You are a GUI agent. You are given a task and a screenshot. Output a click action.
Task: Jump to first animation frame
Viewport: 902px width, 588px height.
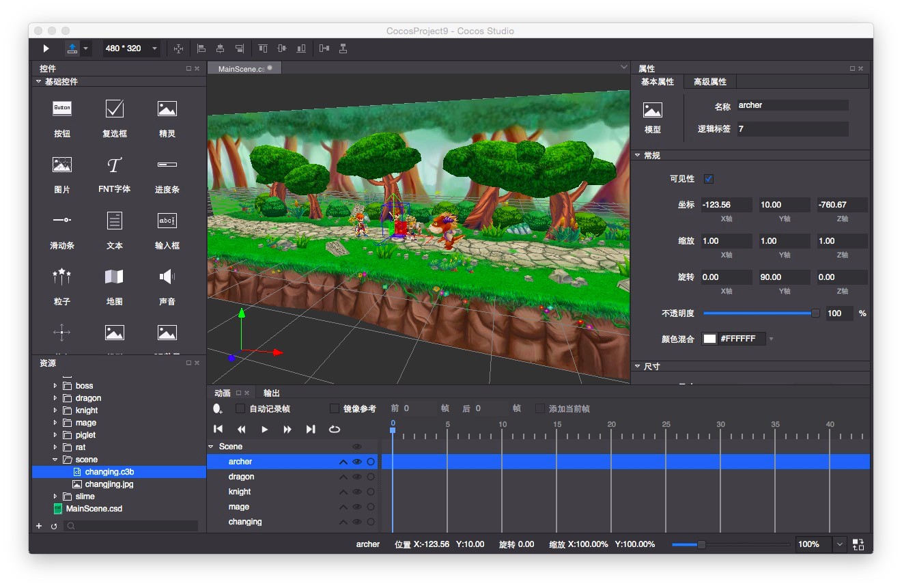(x=219, y=430)
